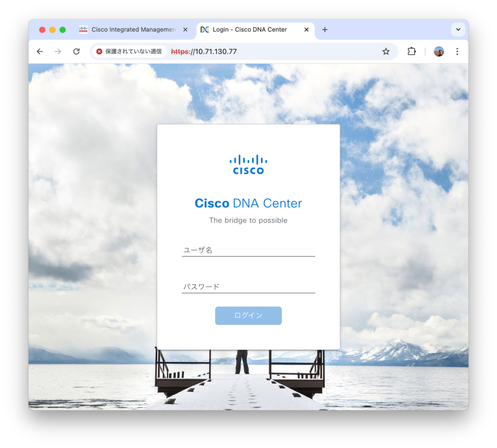Focus the ユーザ名 username field
This screenshot has width=497, height=448.
[248, 250]
